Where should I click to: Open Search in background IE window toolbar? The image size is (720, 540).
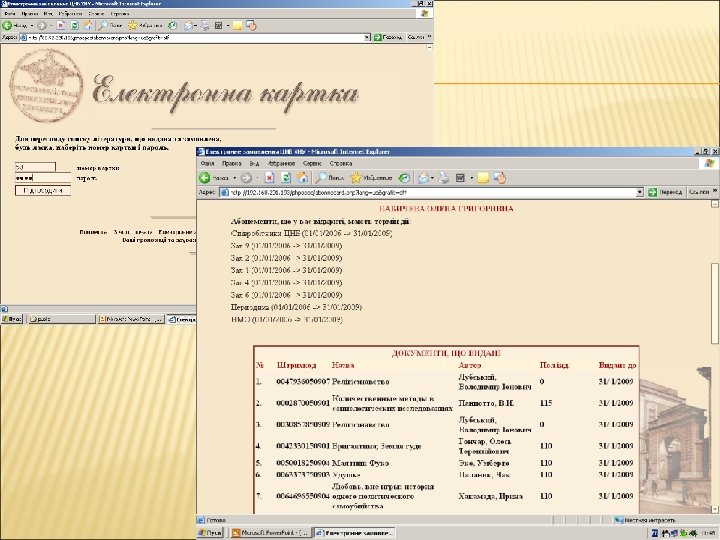111,25
